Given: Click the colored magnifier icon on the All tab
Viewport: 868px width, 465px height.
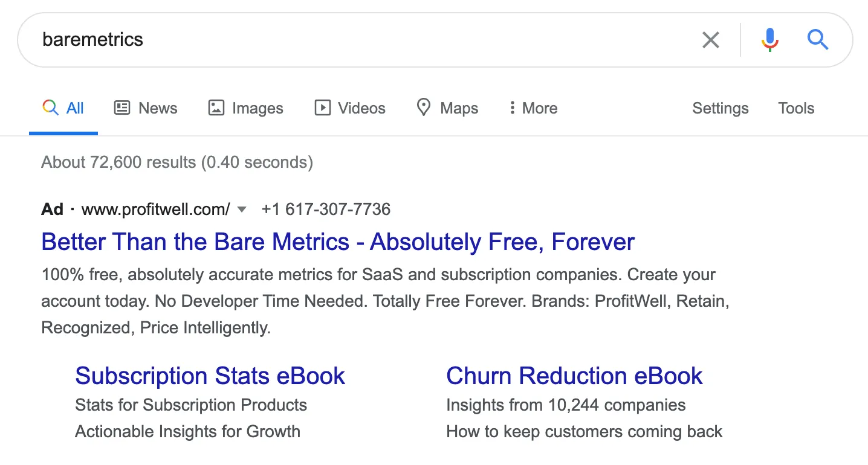Looking at the screenshot, I should tap(50, 107).
